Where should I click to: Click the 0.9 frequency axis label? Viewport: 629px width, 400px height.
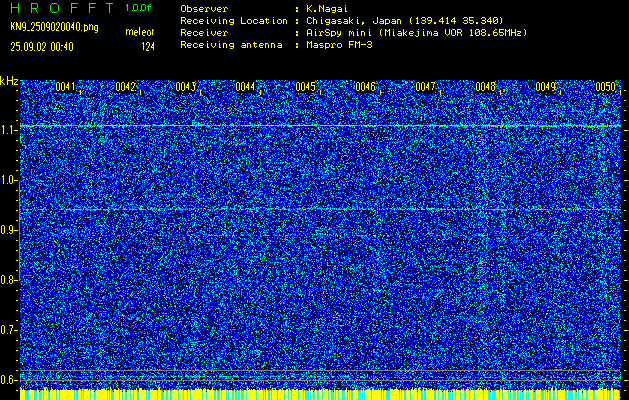tap(7, 230)
